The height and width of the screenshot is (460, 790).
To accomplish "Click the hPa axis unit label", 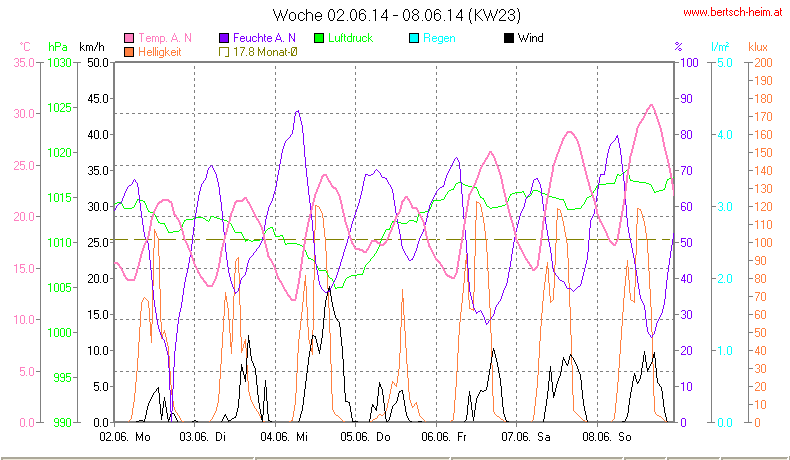I will point(57,47).
